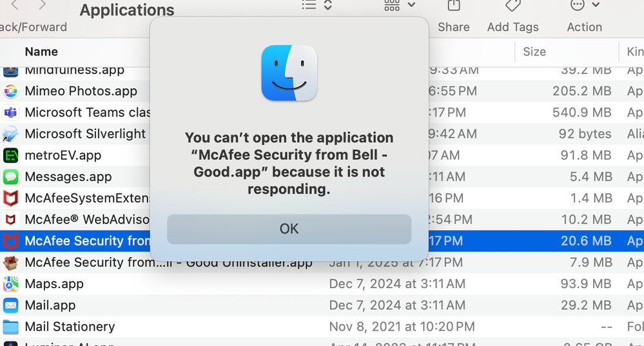644x346 pixels.
Task: Select Mimeo Photos.app icon
Action: pos(11,91)
